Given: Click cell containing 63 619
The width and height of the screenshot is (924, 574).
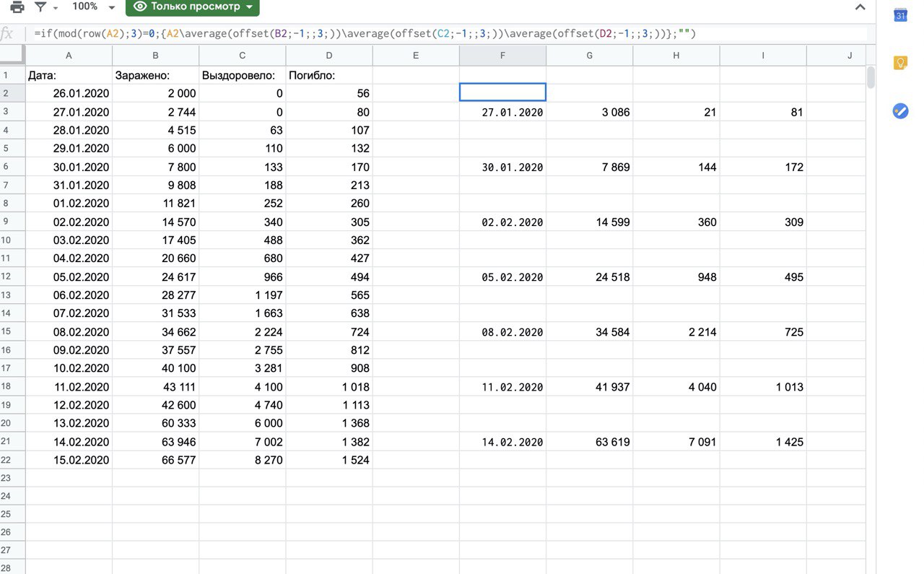Looking at the screenshot, I should coord(590,442).
